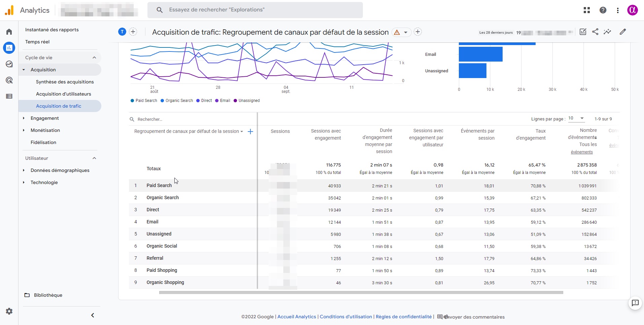Screen dimensions: 644x325
Task: Toggle the Paid Search legend series
Action: point(144,101)
